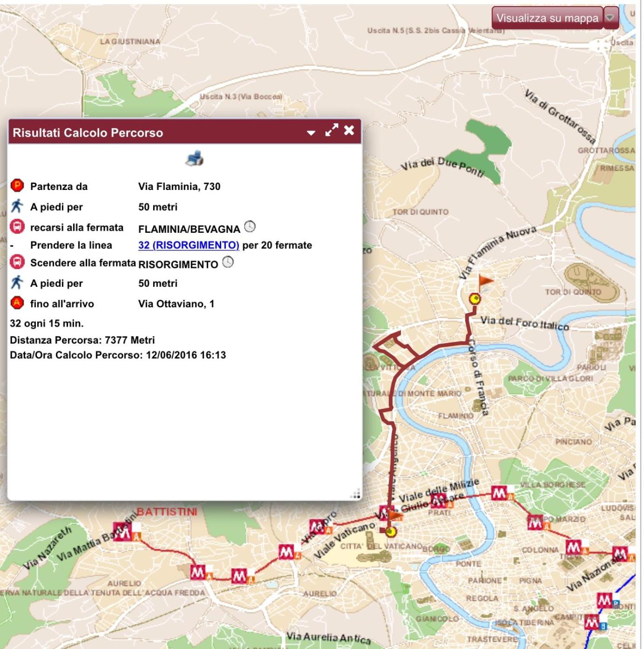Click the bus stop icon beside 'recarsi alla fermata'
Screen dimensions: 644x649
coord(17,227)
